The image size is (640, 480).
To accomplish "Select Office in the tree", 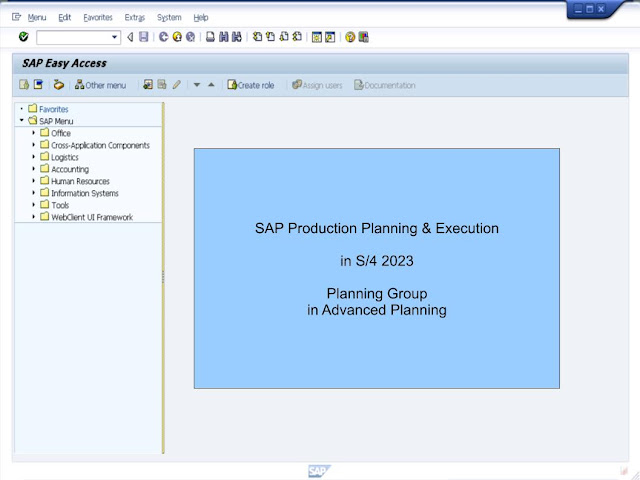I will 61,133.
